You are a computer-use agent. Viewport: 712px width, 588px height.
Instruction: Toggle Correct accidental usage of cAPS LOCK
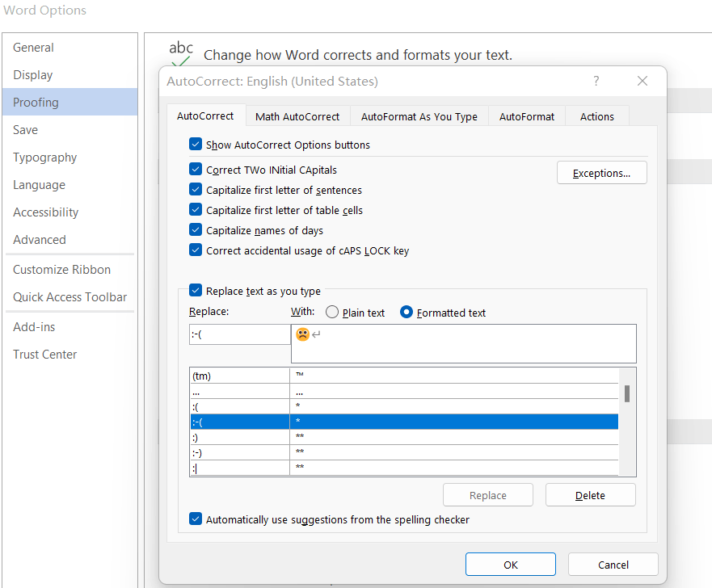pos(196,250)
